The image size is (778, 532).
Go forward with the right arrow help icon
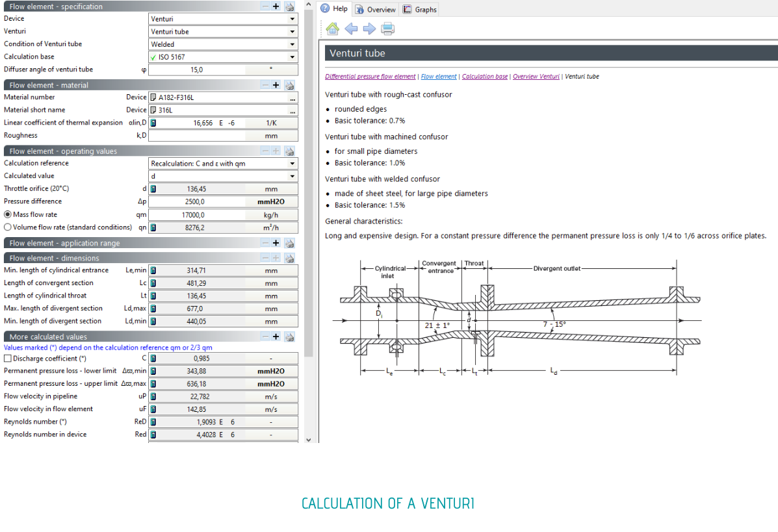pos(369,29)
